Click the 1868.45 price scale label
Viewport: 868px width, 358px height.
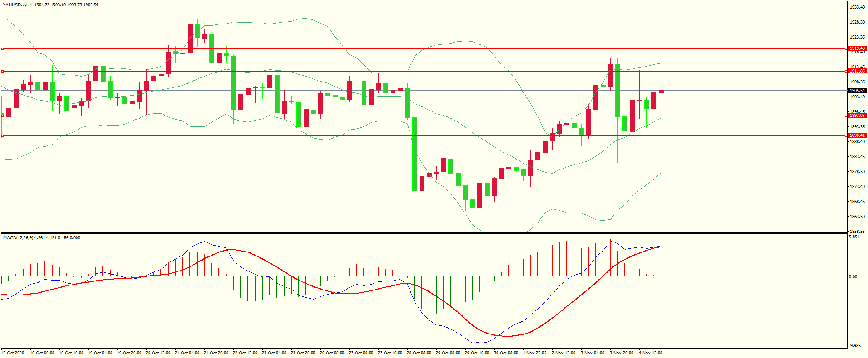857,202
